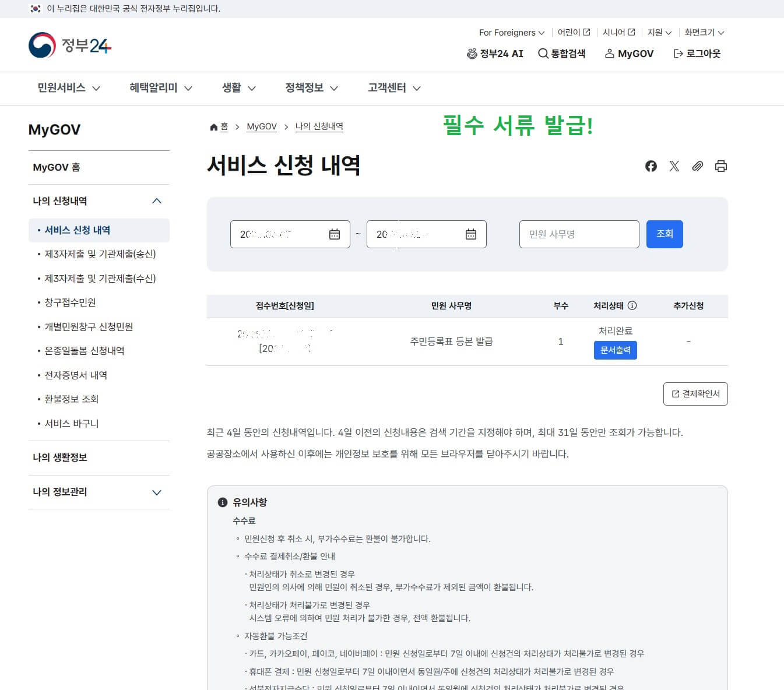The width and height of the screenshot is (784, 690).
Task: Open 온종일돌봄 신청내역
Action: pos(84,351)
